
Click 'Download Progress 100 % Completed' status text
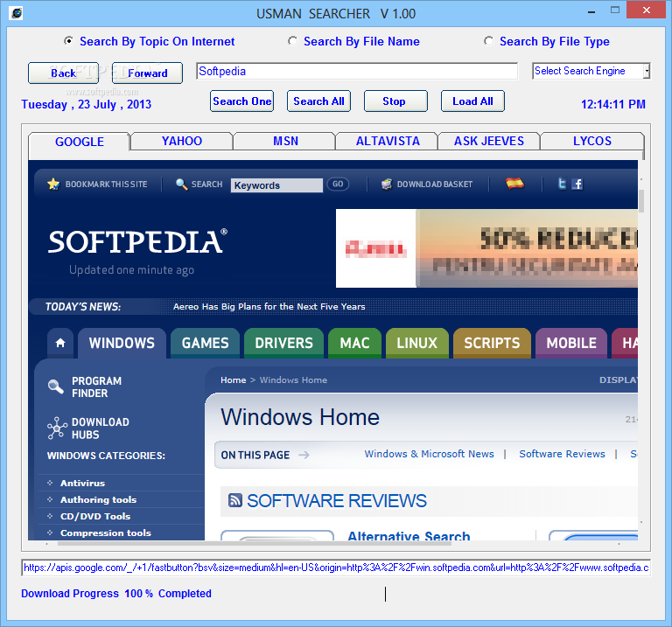[x=116, y=594]
